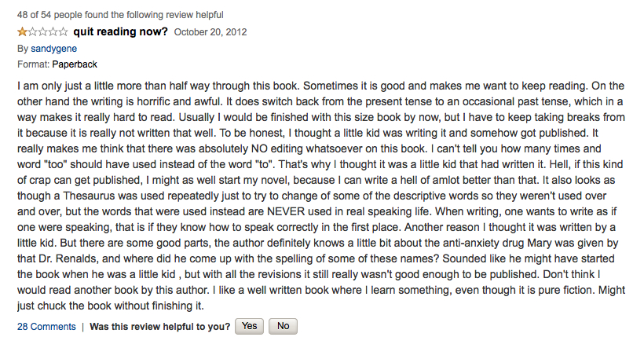Screen dimensions: 644x348
Task: Click the capitalized word "NEVER" in review
Action: (x=286, y=211)
